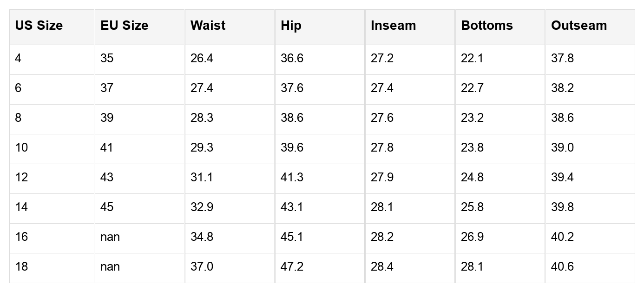Click the US Size column header
644x292 pixels.
(39, 26)
